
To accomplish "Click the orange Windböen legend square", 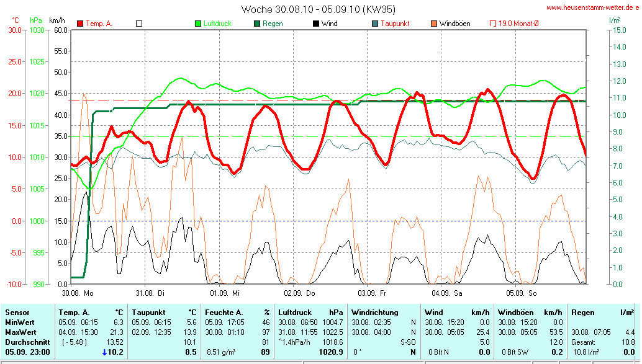I will click(x=434, y=24).
